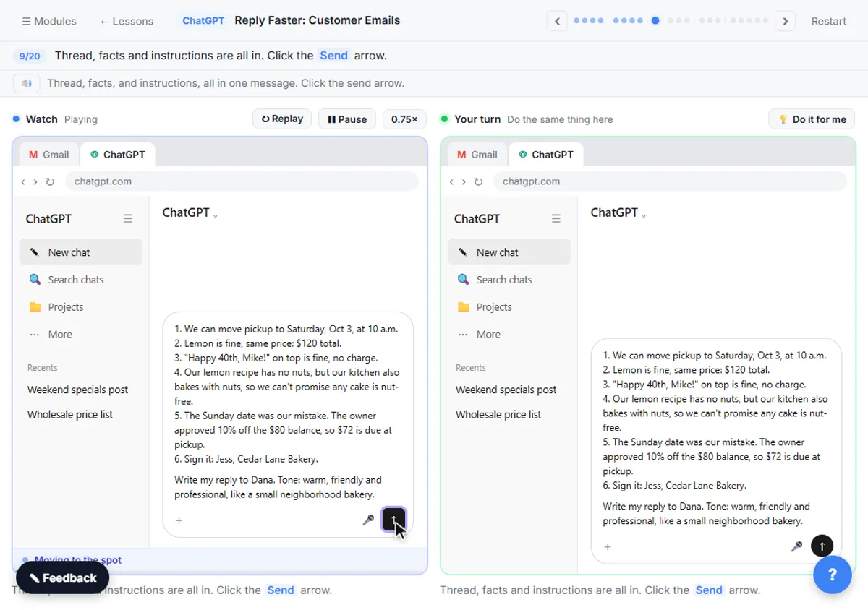Go to previous step with left chevron
The width and height of the screenshot is (868, 610).
pos(557,21)
